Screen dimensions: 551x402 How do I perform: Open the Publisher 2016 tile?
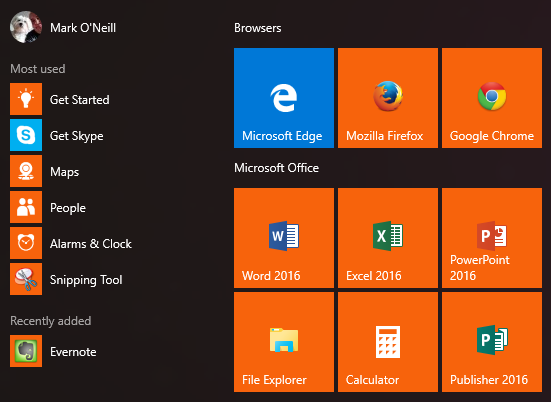(492, 342)
